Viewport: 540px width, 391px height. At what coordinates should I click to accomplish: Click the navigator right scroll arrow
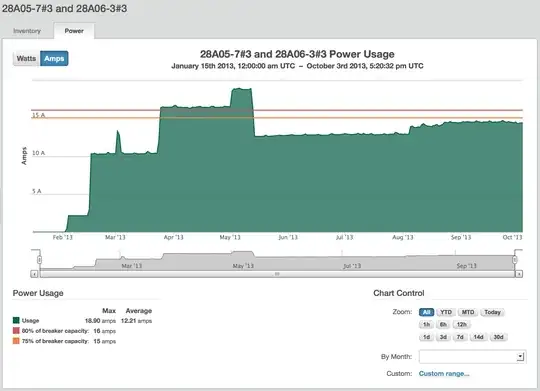click(x=519, y=274)
